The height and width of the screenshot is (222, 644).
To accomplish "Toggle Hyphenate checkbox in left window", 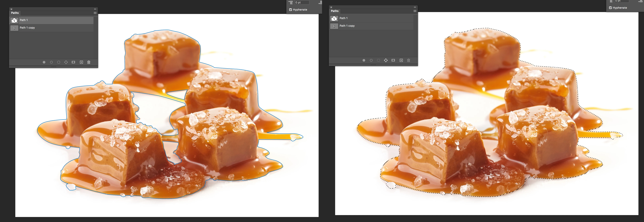I will point(291,10).
